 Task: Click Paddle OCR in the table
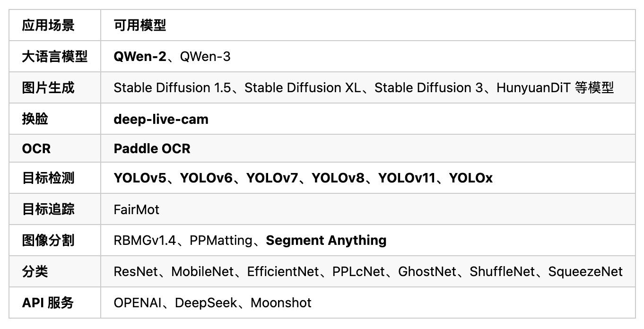click(152, 148)
